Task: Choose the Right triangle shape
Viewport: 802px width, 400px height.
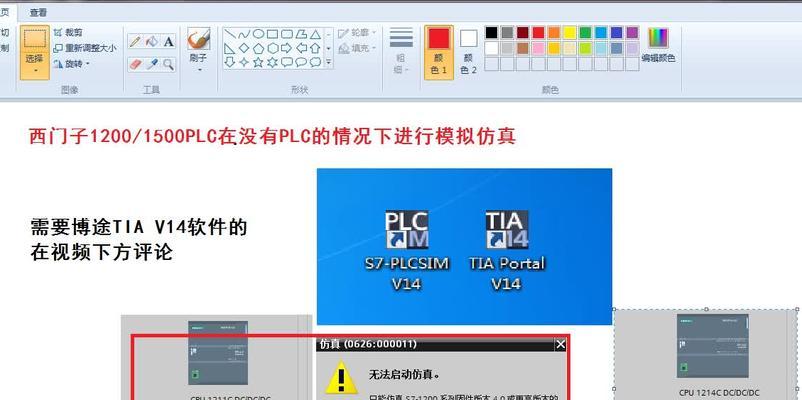Action: pyautogui.click(x=230, y=48)
